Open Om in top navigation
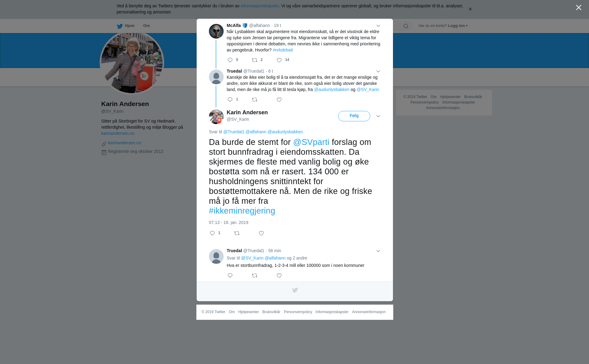589x364 pixels. tap(146, 26)
